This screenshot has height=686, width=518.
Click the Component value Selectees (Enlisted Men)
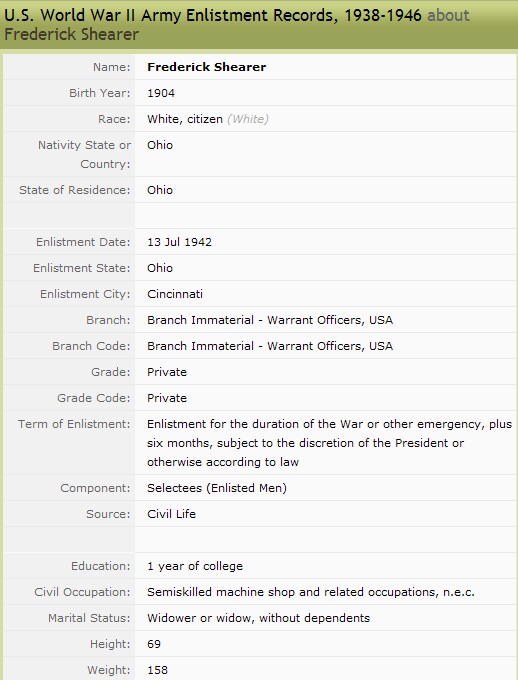217,488
